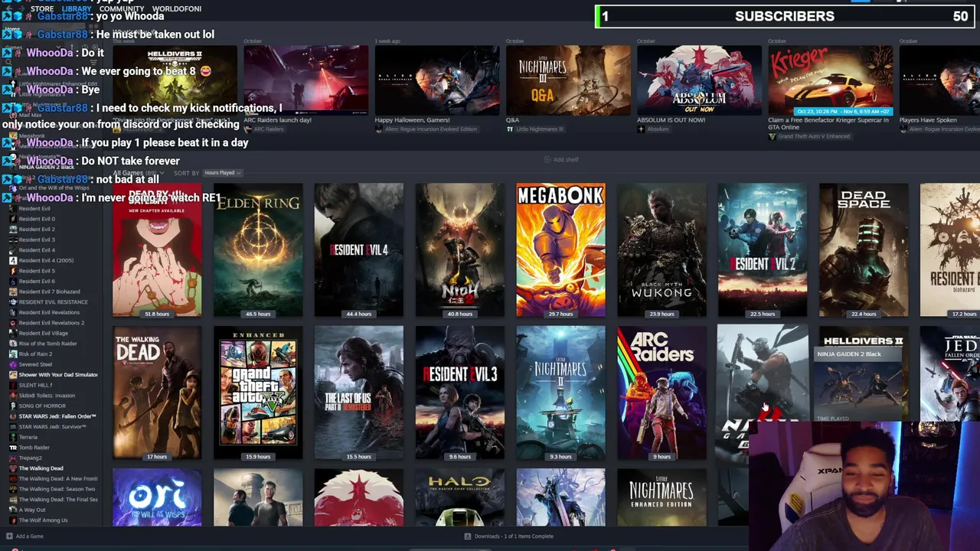Image resolution: width=980 pixels, height=551 pixels.
Task: Open the COMMUNITY menu
Action: click(121, 8)
